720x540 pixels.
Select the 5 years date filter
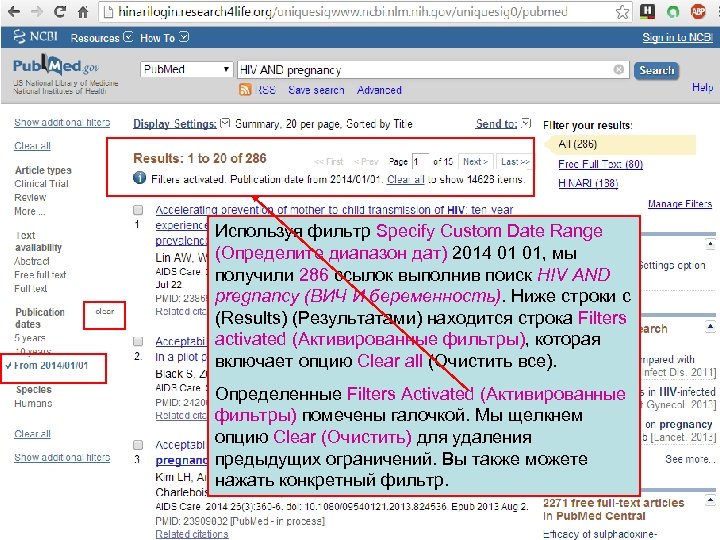pos(30,338)
